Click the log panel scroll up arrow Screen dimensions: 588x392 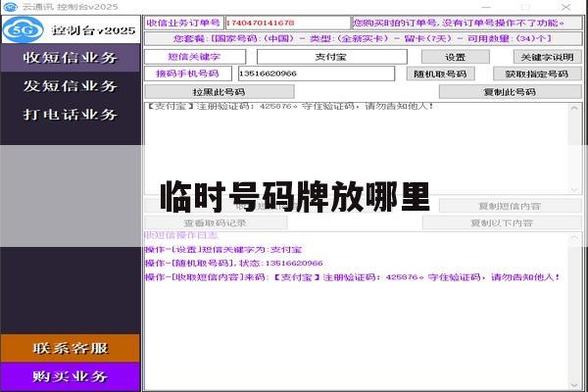tap(574, 238)
